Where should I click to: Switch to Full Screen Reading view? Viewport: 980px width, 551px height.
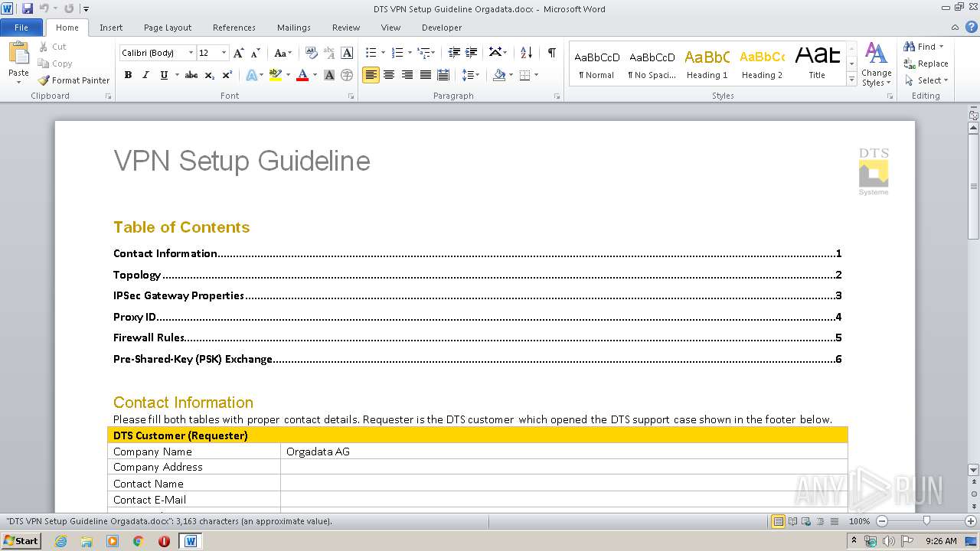pyautogui.click(x=792, y=521)
